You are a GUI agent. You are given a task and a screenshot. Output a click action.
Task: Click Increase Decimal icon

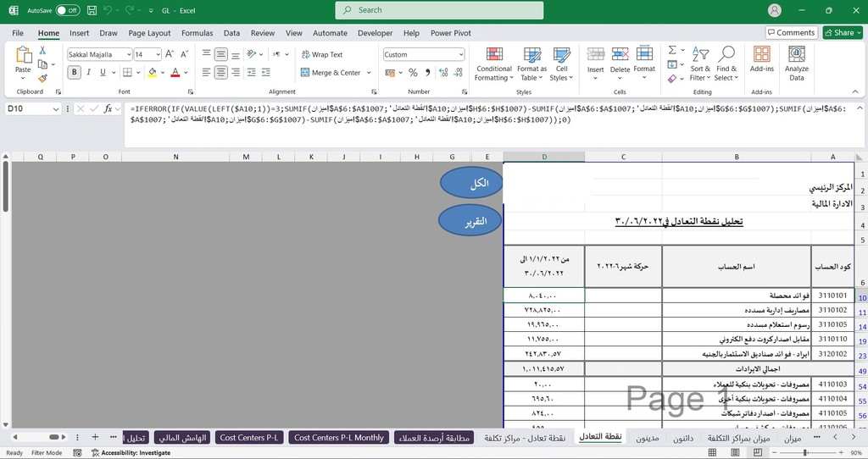[443, 73]
